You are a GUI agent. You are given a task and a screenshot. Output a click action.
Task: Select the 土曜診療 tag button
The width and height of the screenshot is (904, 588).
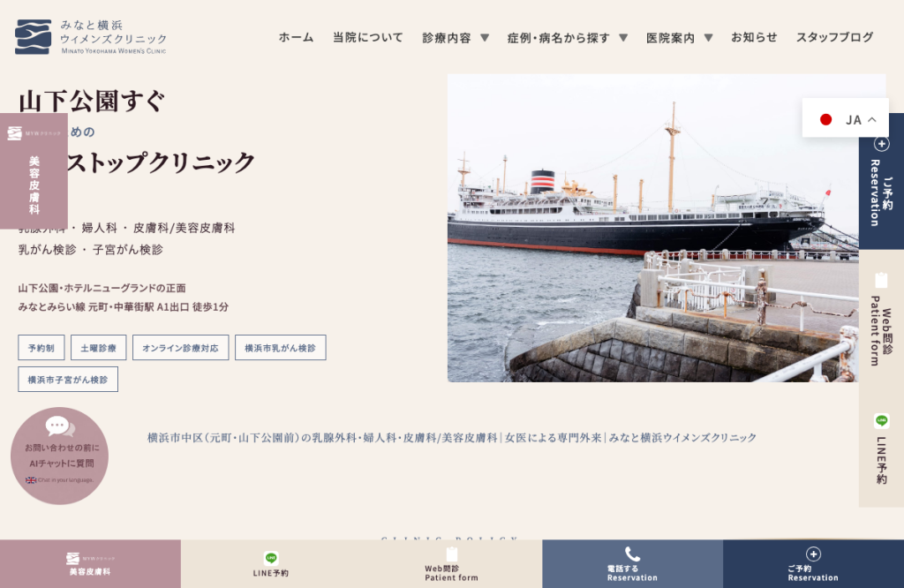tap(99, 348)
